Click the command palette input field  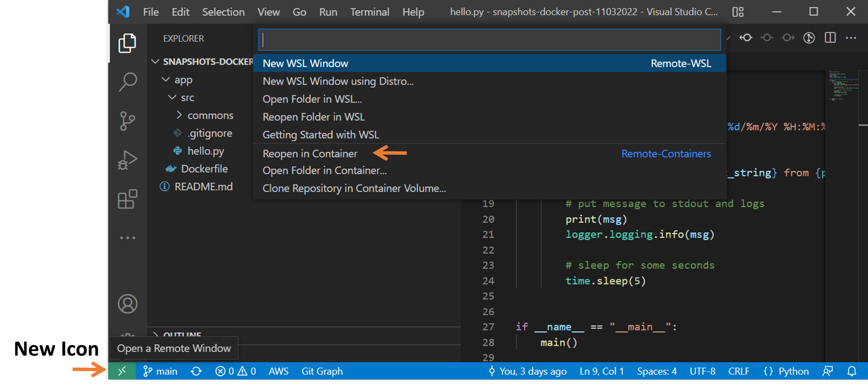(x=490, y=40)
